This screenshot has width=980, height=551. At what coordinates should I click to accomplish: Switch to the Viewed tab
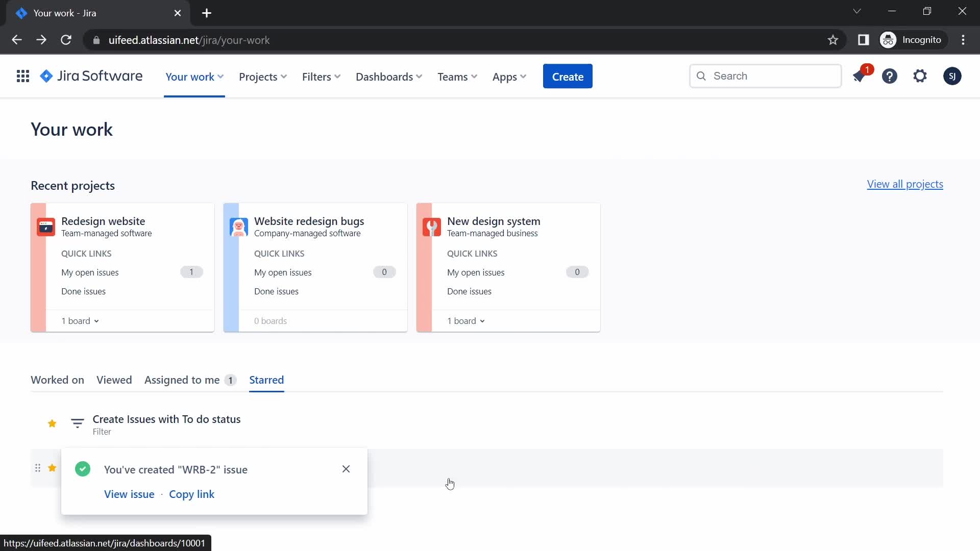coord(114,380)
